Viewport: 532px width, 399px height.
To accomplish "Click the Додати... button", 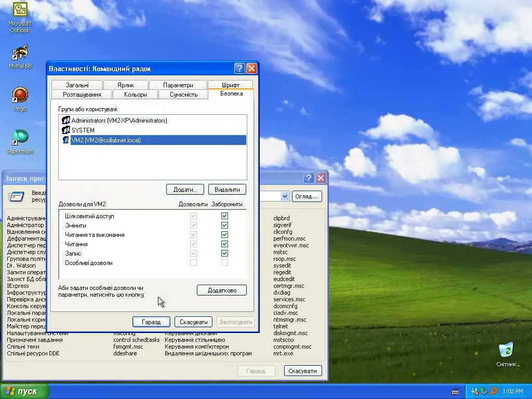I will (x=185, y=189).
